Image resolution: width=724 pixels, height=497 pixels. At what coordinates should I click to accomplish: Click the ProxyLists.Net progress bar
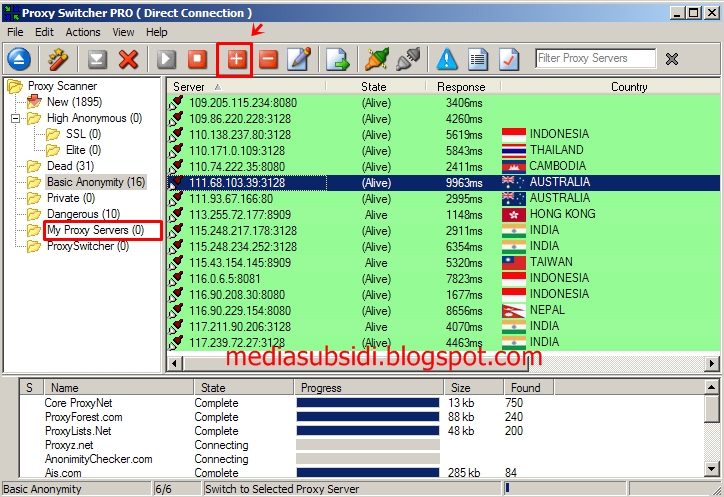pos(368,431)
